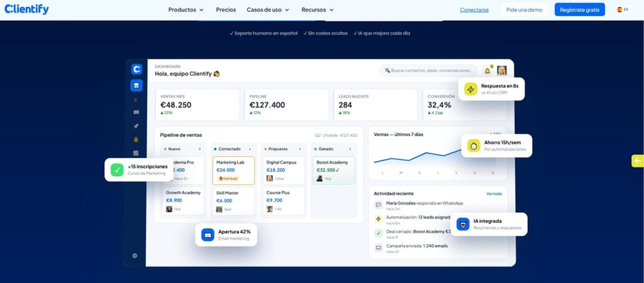
Task: Open the dashboard chart icon in sidebar
Action: pos(136,86)
